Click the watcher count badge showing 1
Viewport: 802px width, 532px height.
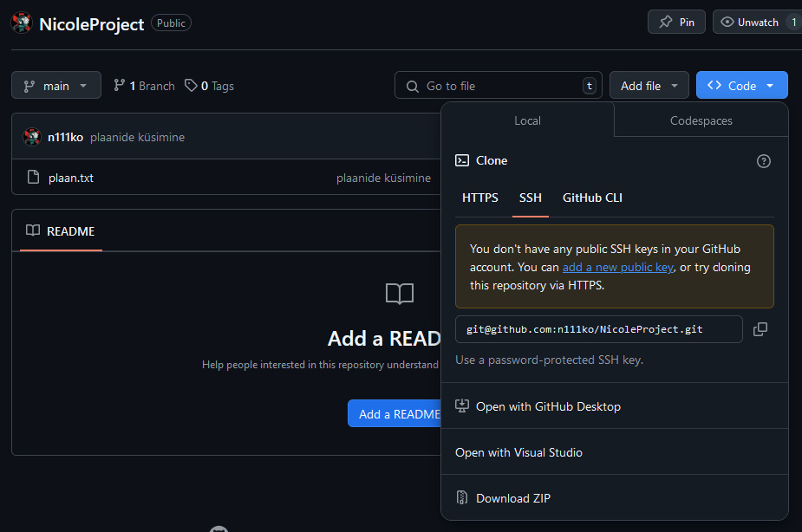click(x=794, y=22)
